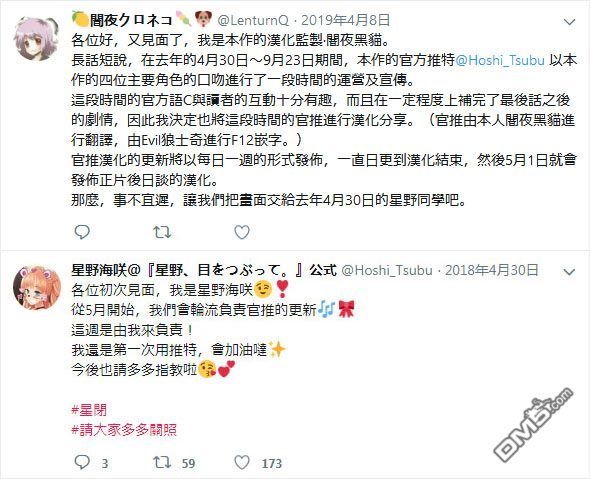Open the #請大家多多關照 hashtag

click(x=124, y=429)
